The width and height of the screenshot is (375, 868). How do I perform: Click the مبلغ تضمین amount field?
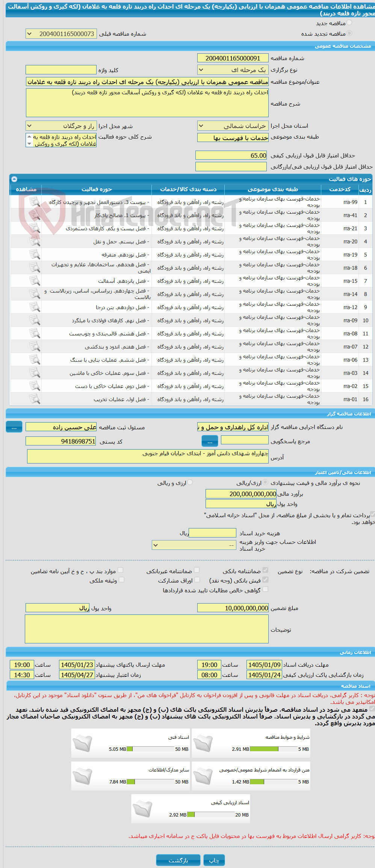[233, 608]
